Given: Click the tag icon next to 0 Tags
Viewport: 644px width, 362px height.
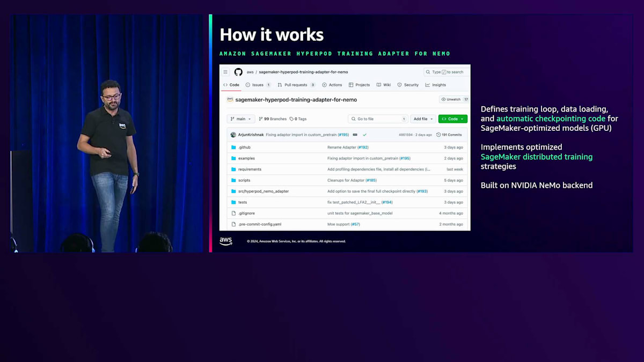Looking at the screenshot, I should 291,119.
